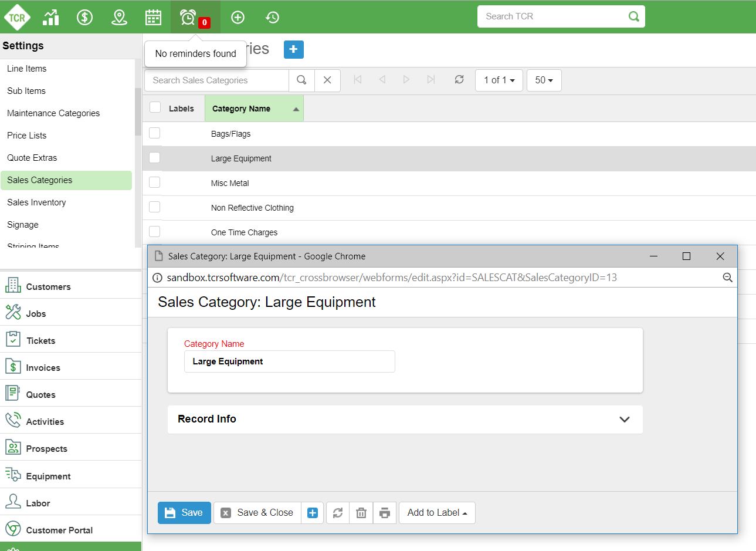This screenshot has height=551, width=756.
Task: Click the Search TCR input field
Action: click(x=551, y=16)
